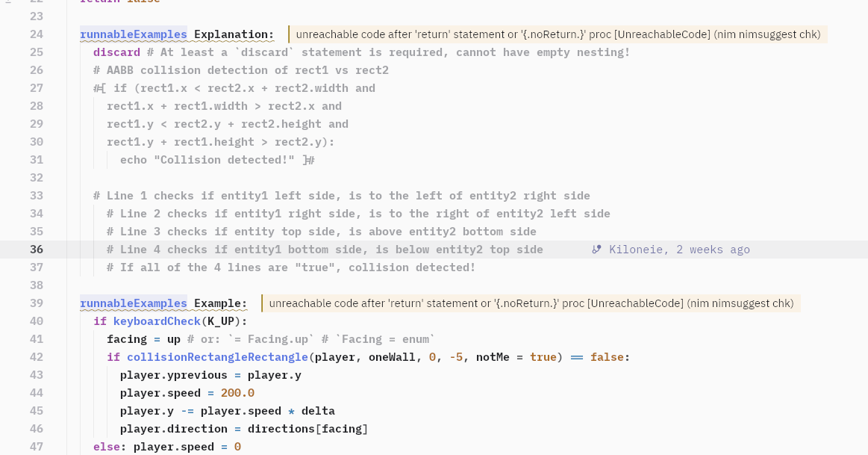This screenshot has height=455, width=868.
Task: Click line number 39 in the gutter
Action: pyautogui.click(x=36, y=303)
